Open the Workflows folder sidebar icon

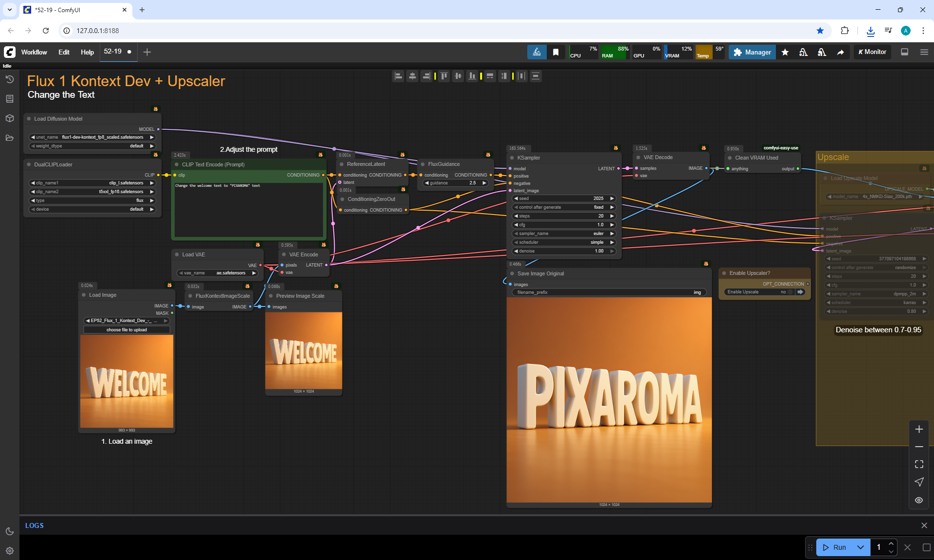point(10,138)
